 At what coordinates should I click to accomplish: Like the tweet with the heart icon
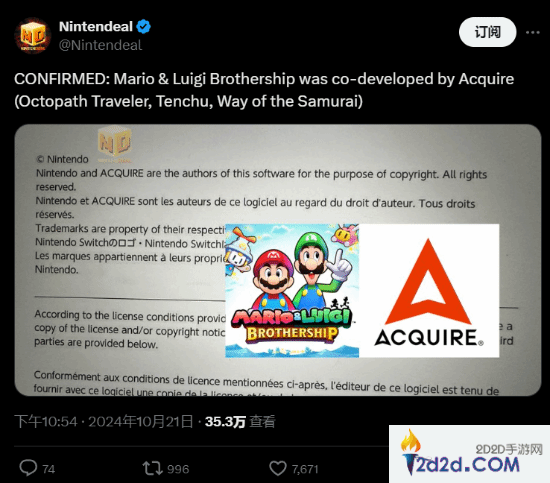(278, 468)
